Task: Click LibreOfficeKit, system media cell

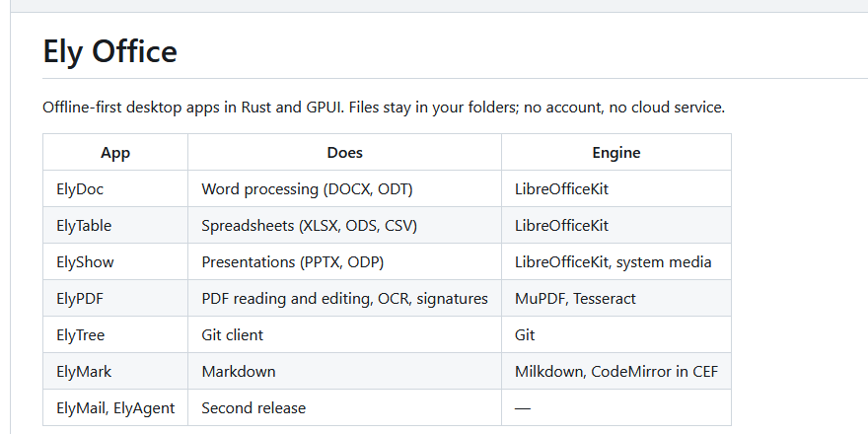Action: point(616,261)
